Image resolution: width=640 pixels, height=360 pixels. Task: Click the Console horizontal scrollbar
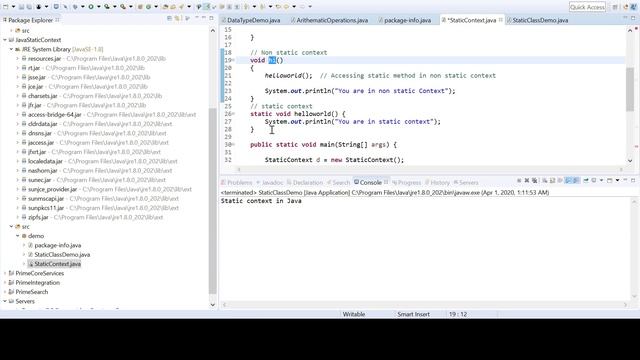pyautogui.click(x=424, y=304)
